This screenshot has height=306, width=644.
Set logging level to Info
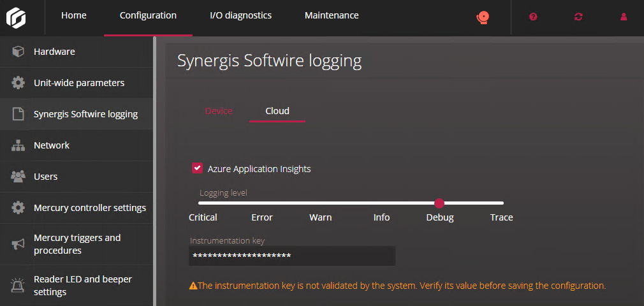coord(381,217)
